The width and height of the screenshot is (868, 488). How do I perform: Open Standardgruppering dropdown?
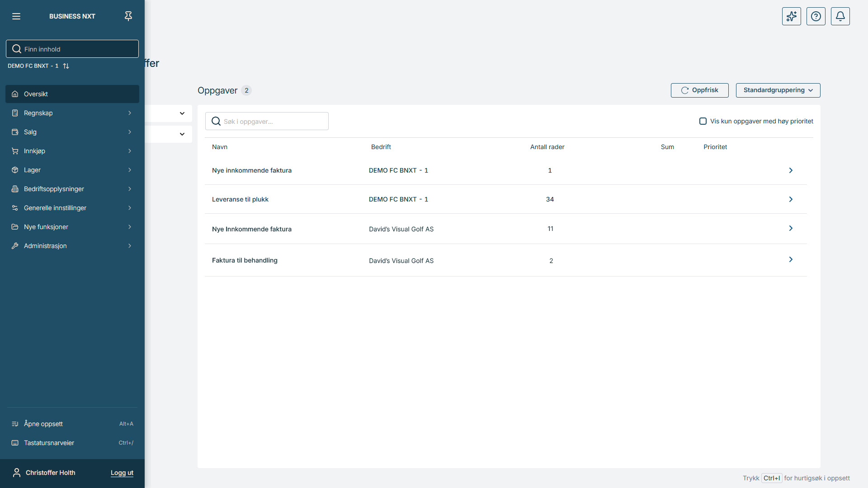point(778,90)
